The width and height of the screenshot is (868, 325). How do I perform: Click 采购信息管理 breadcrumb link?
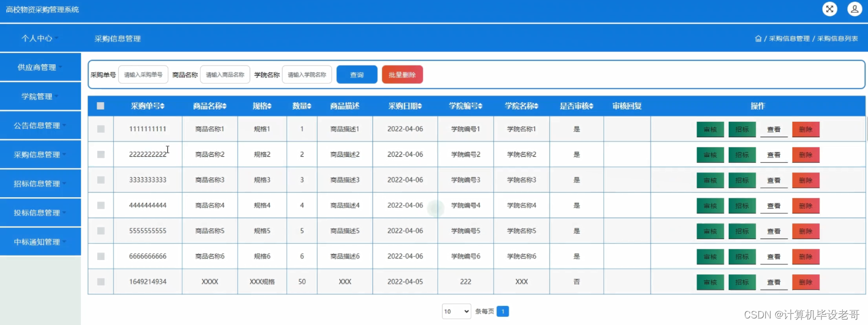789,39
